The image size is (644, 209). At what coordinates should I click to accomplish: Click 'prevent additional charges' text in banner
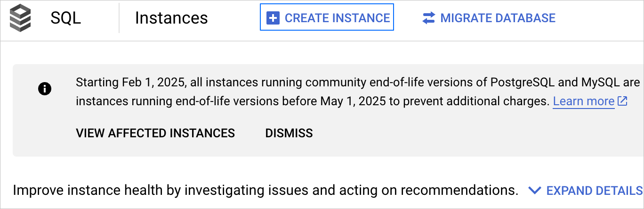click(x=490, y=101)
